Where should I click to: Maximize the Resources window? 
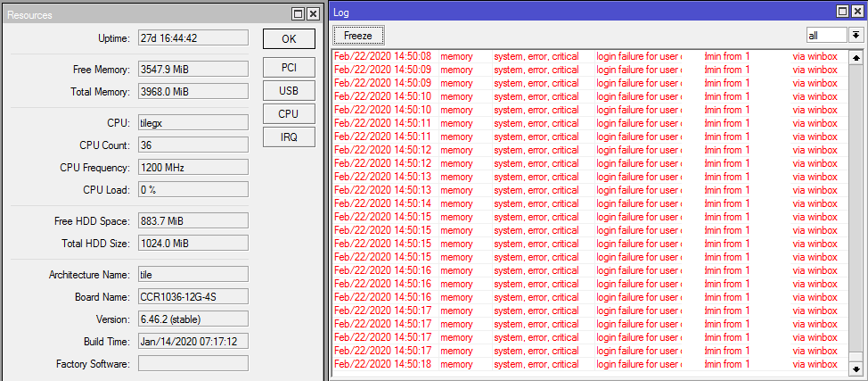pos(299,14)
